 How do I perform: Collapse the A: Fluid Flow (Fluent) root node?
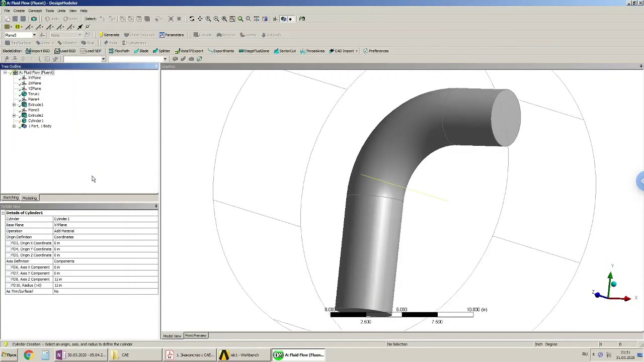point(5,72)
